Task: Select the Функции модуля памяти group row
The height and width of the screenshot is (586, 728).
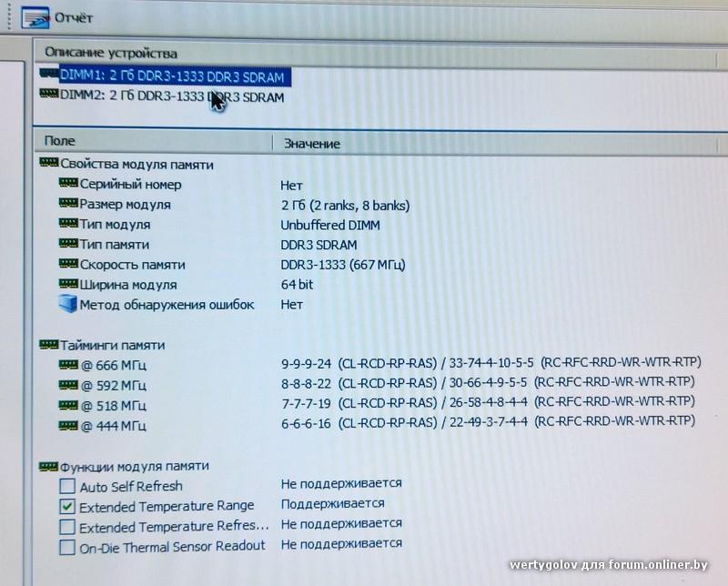Action: click(135, 466)
